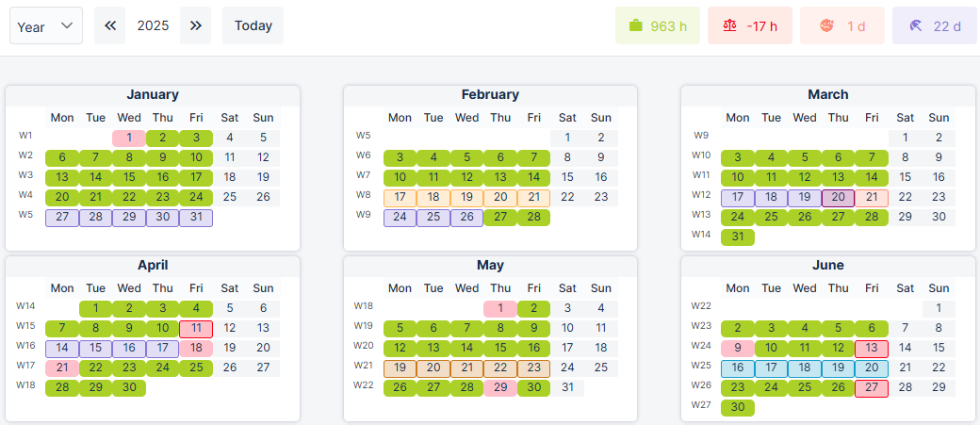
Task: Open week W8 in February
Action: [x=364, y=195]
